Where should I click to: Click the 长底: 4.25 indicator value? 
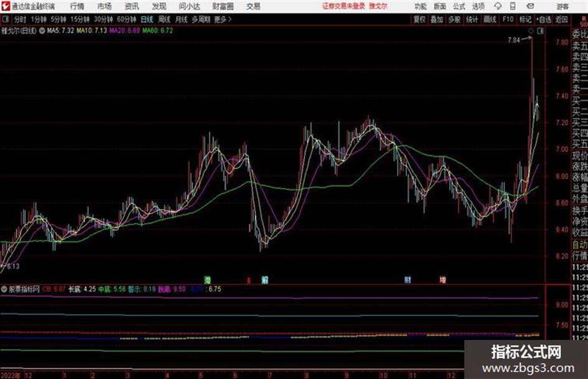82,289
